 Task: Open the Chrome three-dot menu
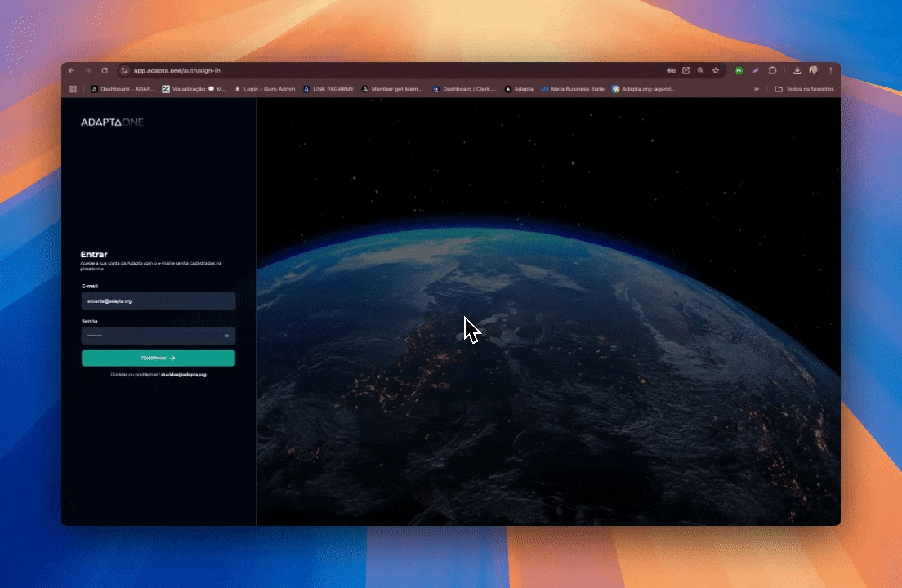[x=831, y=71]
